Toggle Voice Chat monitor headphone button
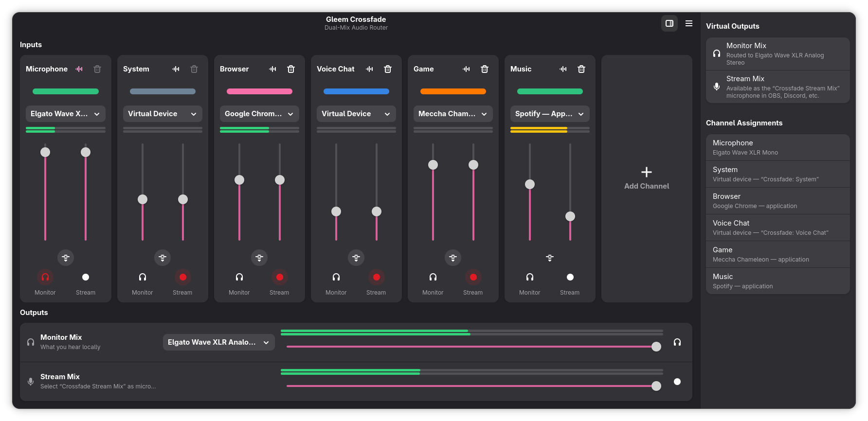868x421 pixels. pyautogui.click(x=336, y=277)
